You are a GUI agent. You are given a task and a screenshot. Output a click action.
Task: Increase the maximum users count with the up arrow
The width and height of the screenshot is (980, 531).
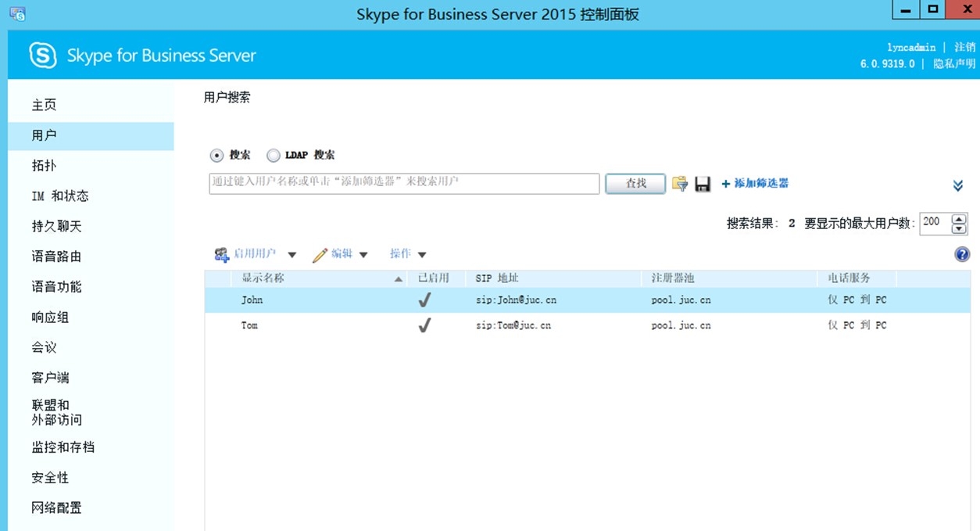959,218
